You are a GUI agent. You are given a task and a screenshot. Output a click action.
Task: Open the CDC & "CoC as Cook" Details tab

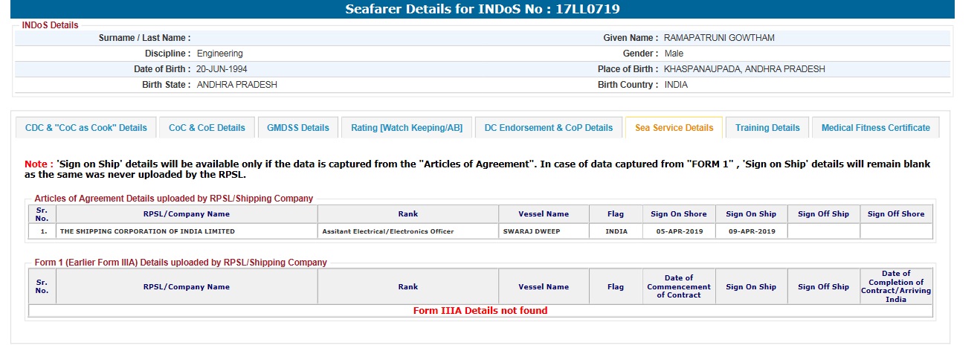[x=86, y=128]
